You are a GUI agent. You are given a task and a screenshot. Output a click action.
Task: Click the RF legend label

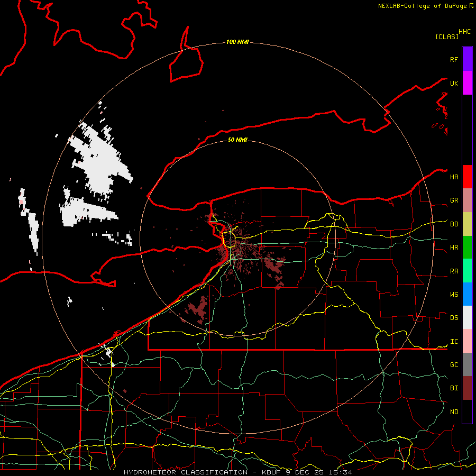pos(454,59)
